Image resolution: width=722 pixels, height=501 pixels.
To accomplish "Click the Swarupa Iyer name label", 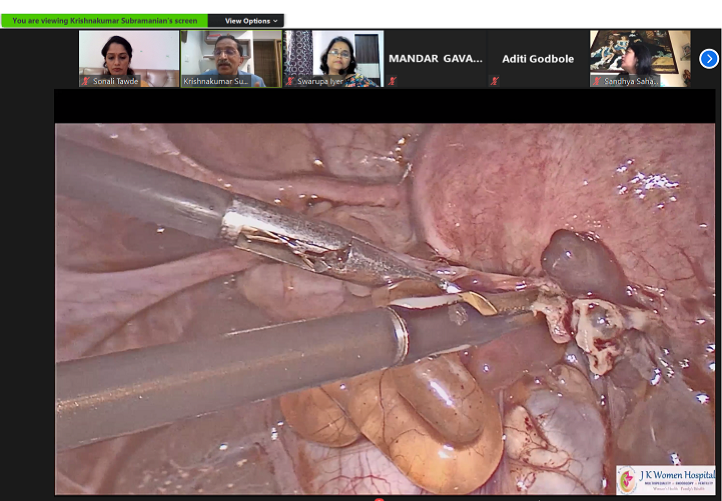I will pos(320,81).
